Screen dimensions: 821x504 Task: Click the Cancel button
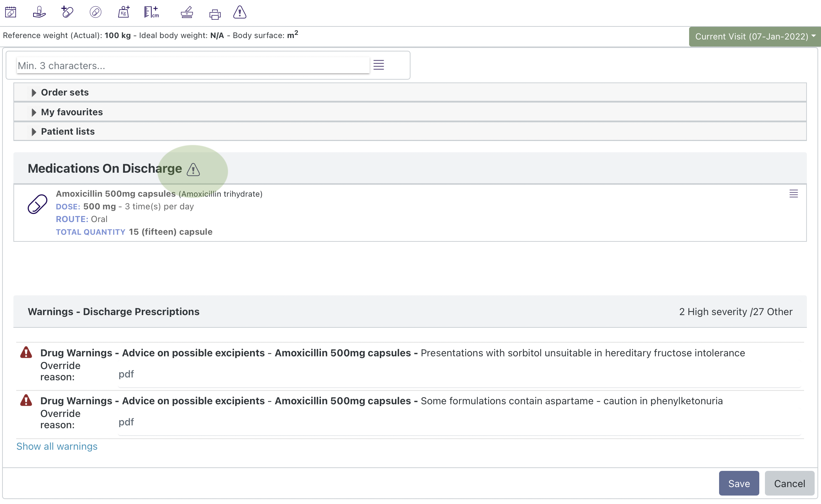pyautogui.click(x=789, y=483)
